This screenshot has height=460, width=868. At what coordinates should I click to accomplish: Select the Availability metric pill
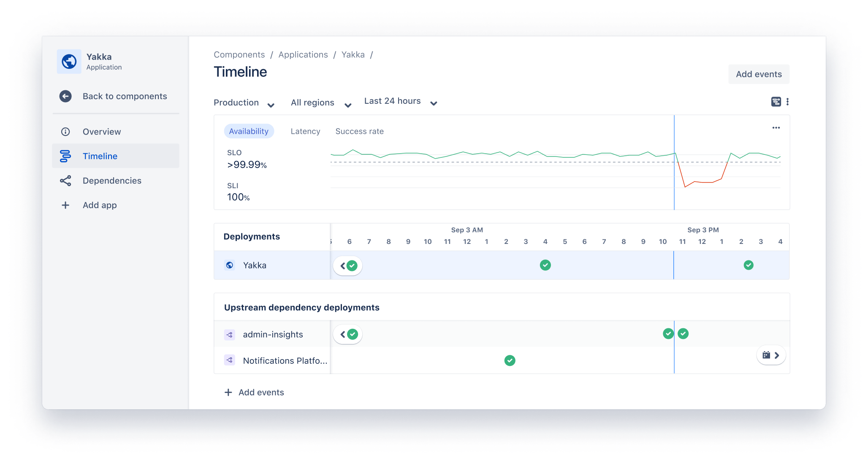point(249,131)
